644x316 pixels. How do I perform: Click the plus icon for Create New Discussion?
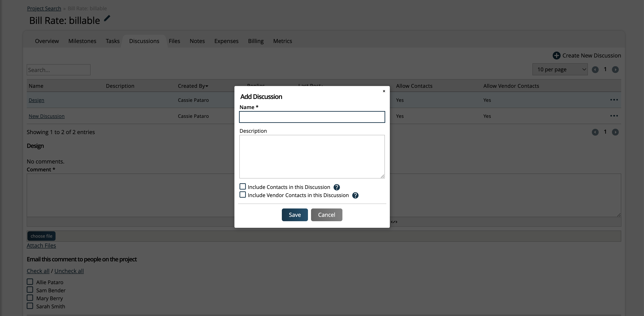556,56
